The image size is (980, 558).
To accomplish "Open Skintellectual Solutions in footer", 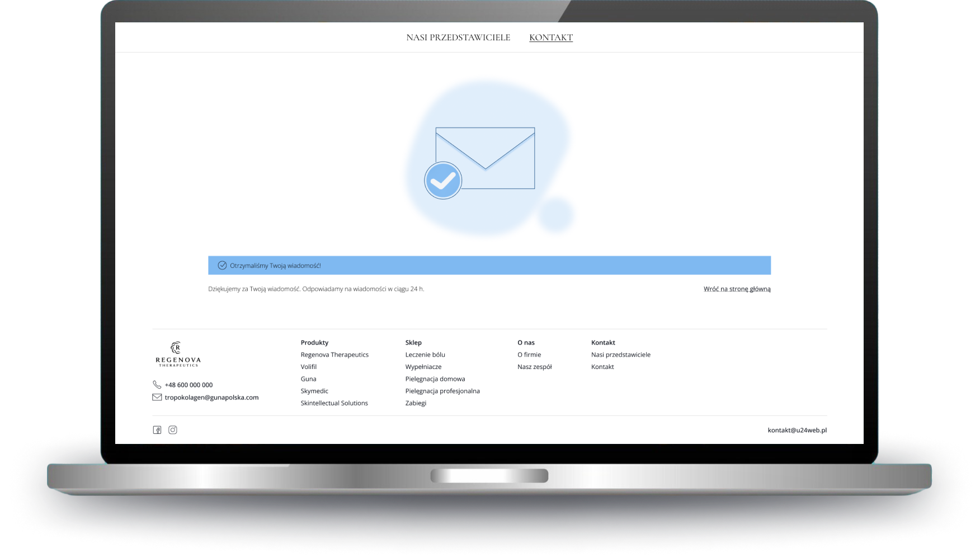I will coord(334,403).
